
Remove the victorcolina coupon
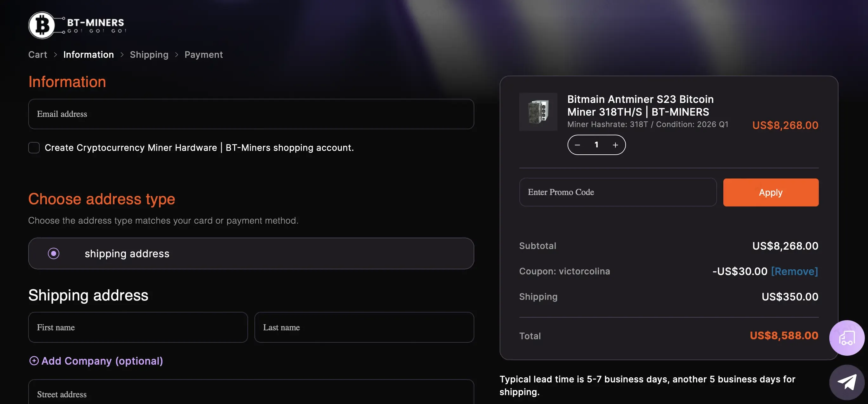pos(794,271)
